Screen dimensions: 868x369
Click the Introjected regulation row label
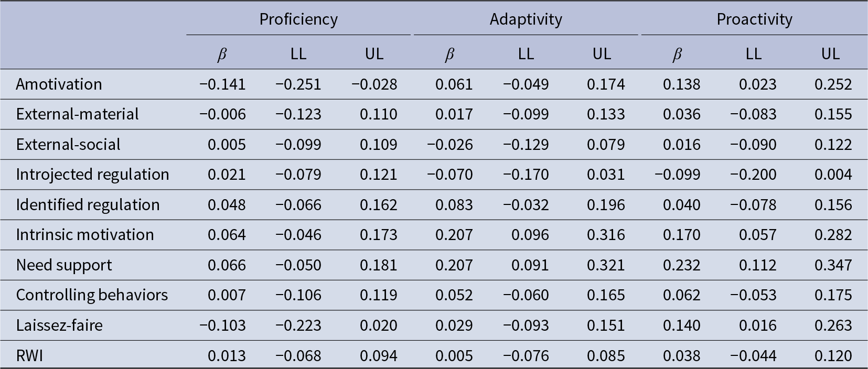tap(92, 175)
